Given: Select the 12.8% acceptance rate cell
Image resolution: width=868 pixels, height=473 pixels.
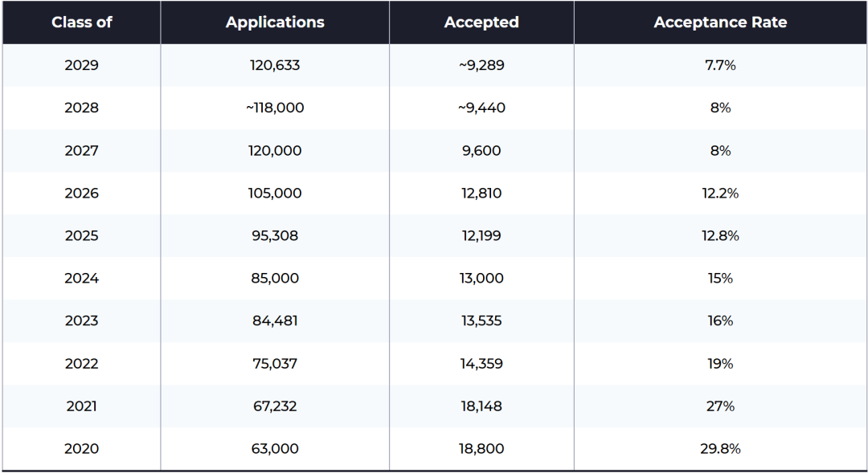Looking at the screenshot, I should (720, 235).
